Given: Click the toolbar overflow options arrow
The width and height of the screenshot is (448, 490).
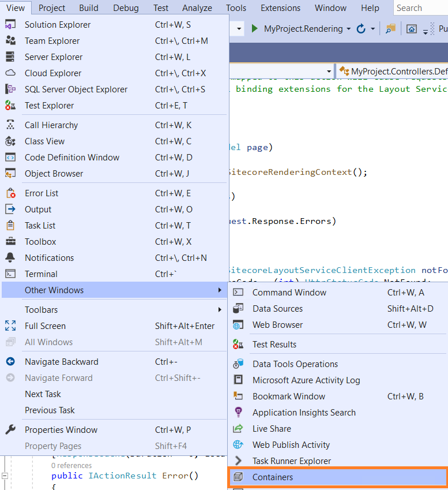Looking at the screenshot, I should pyautogui.click(x=425, y=32).
